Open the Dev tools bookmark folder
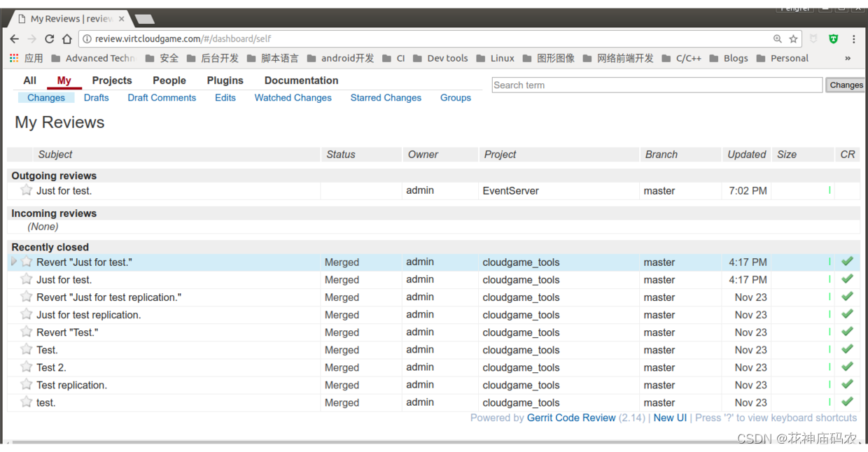This screenshot has height=452, width=868. tap(440, 58)
